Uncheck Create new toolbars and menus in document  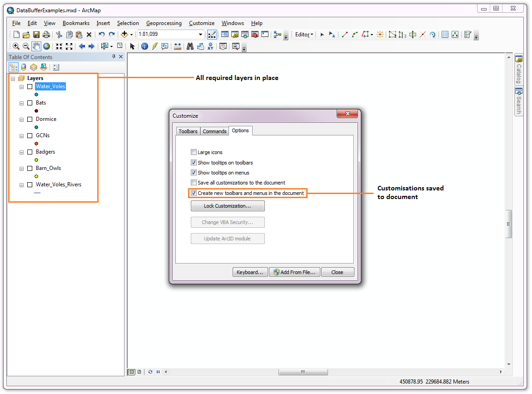194,193
